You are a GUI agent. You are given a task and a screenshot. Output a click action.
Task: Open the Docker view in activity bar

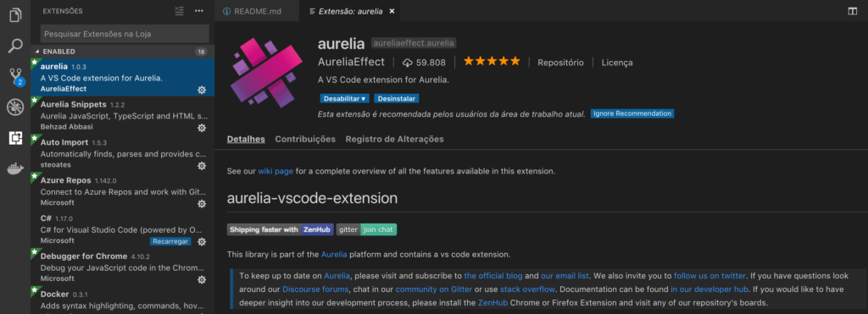tap(15, 168)
